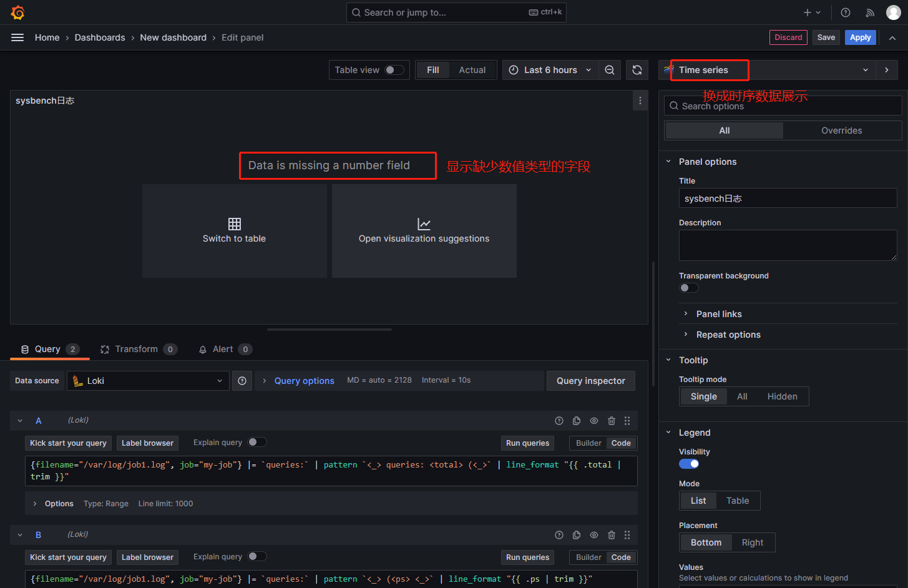
Task: Click the zoom out time range icon
Action: pyautogui.click(x=610, y=70)
